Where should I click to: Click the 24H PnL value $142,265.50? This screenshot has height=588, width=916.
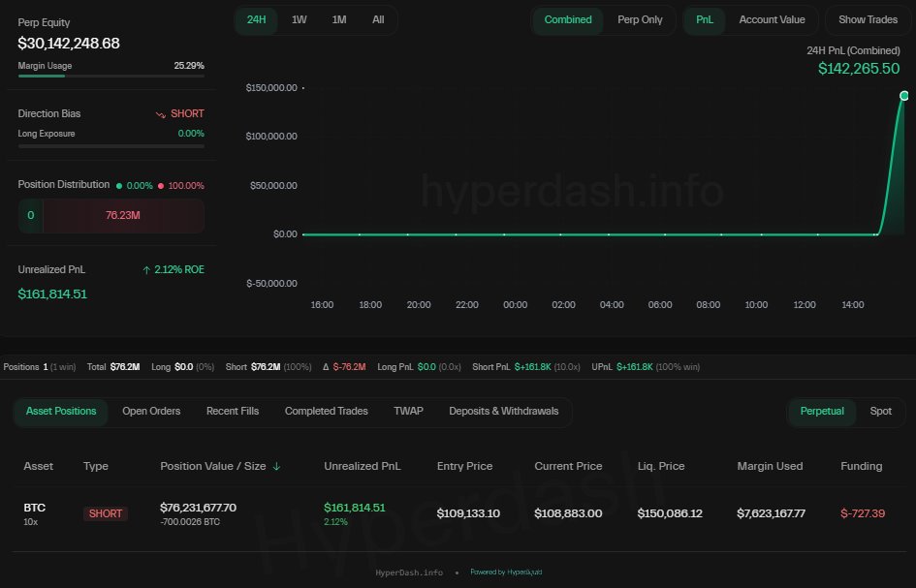coord(859,69)
